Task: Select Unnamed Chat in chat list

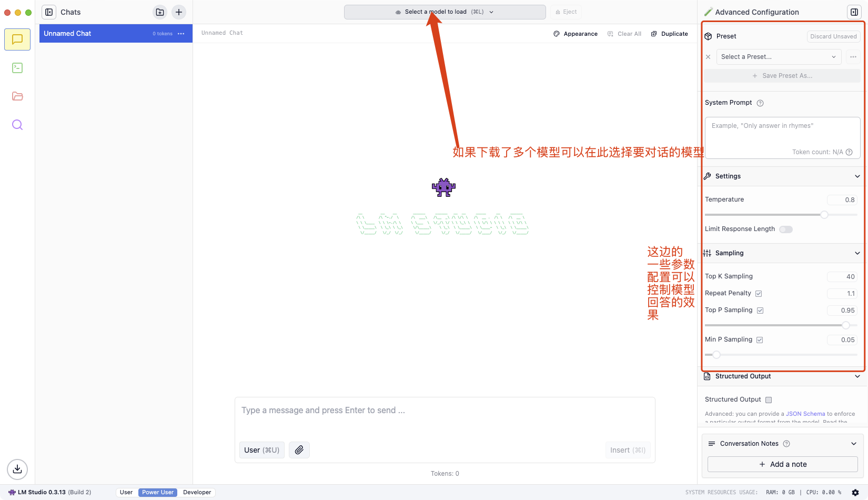Action: [x=116, y=34]
